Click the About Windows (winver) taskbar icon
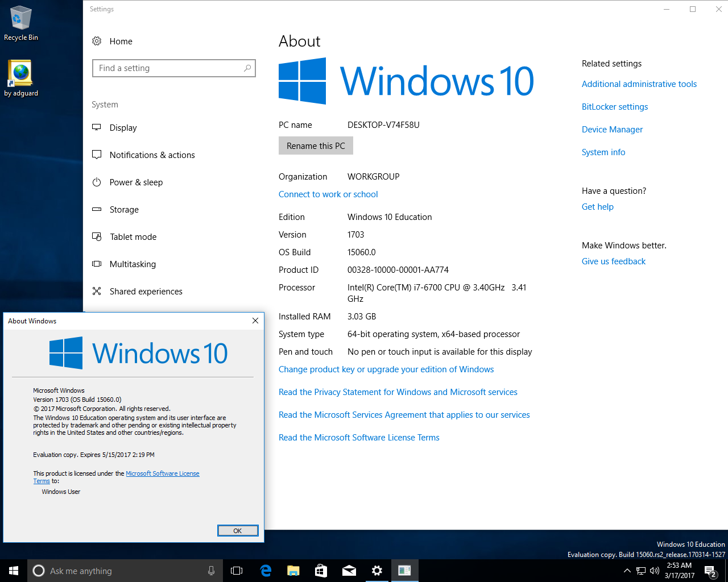 [x=404, y=571]
